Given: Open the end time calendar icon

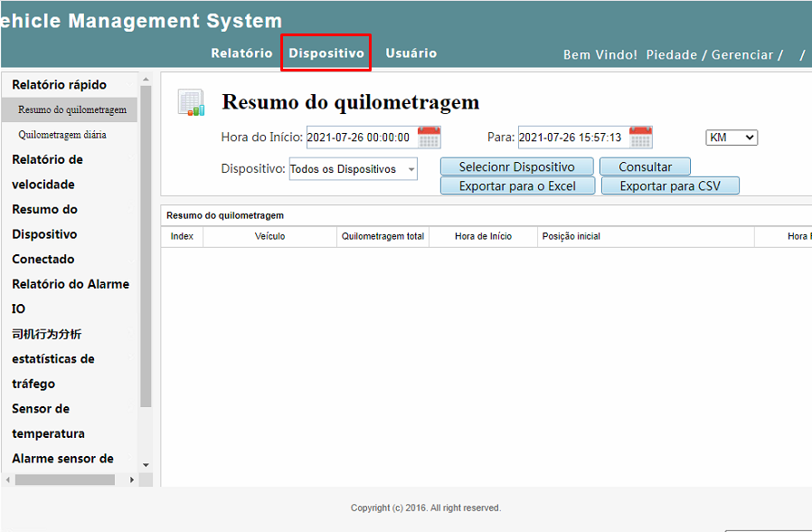Looking at the screenshot, I should (640, 138).
